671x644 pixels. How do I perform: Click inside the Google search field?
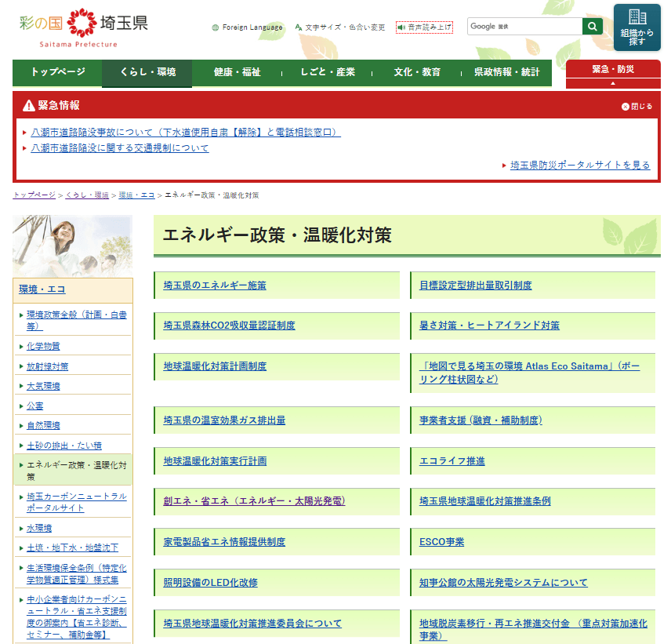pos(524,27)
